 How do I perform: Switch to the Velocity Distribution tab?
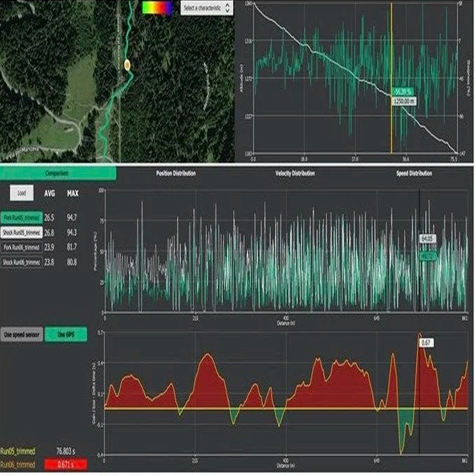click(x=295, y=174)
